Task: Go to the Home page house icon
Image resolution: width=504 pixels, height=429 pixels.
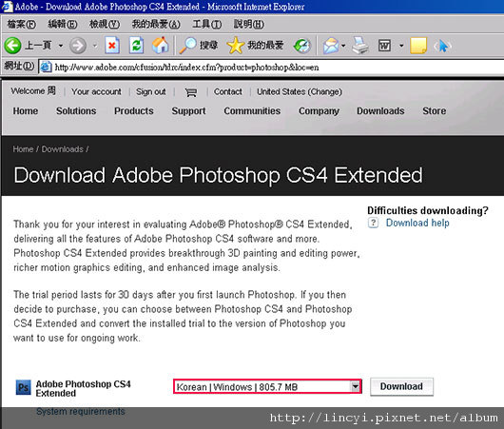Action: (161, 46)
